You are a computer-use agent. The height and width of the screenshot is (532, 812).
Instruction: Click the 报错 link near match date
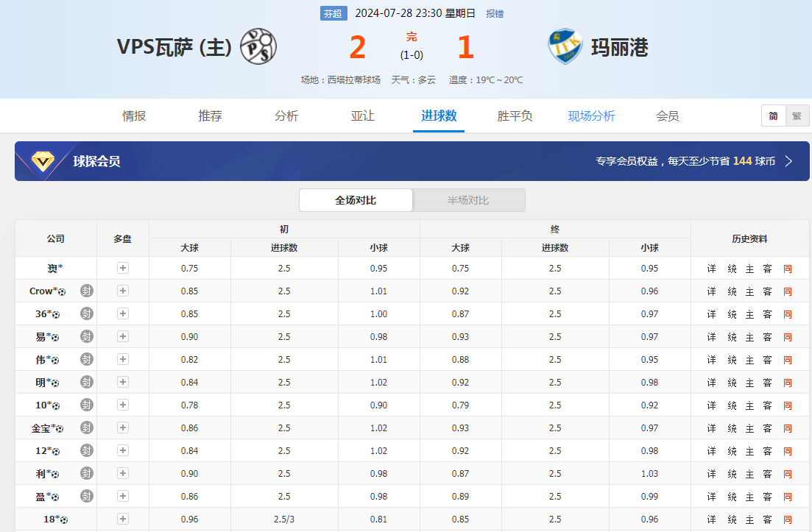[x=495, y=14]
